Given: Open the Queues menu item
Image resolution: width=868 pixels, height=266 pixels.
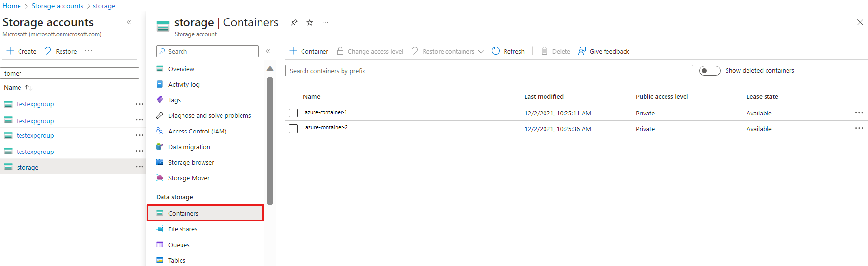Looking at the screenshot, I should point(179,245).
